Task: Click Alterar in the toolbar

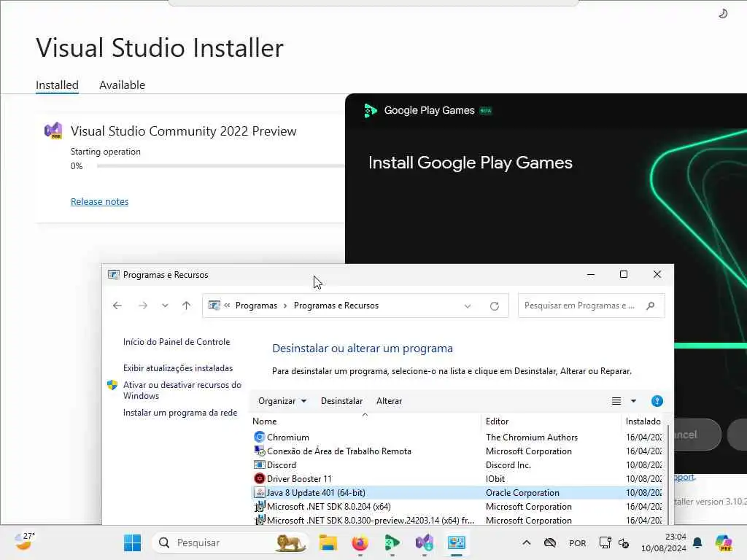Action: 390,401
